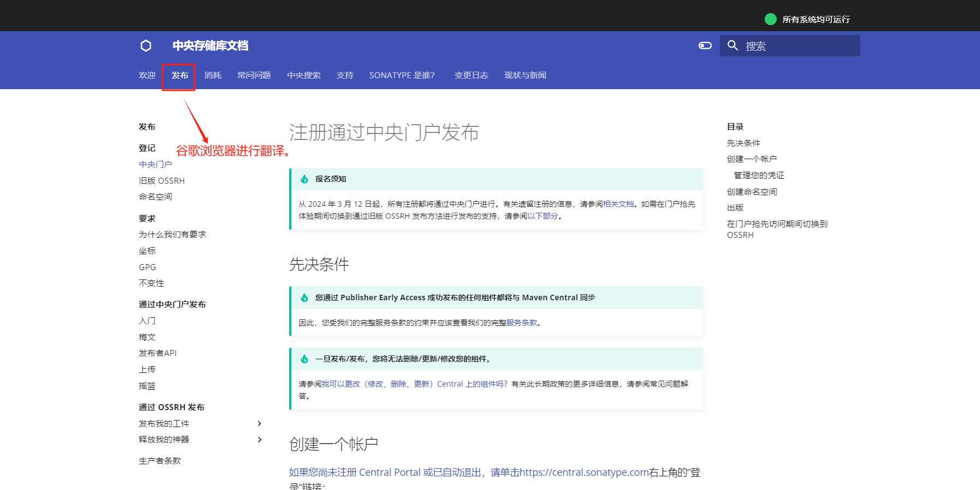Screen dimensions: 980x490
Task: Open the 变更日志 tab
Action: click(471, 75)
